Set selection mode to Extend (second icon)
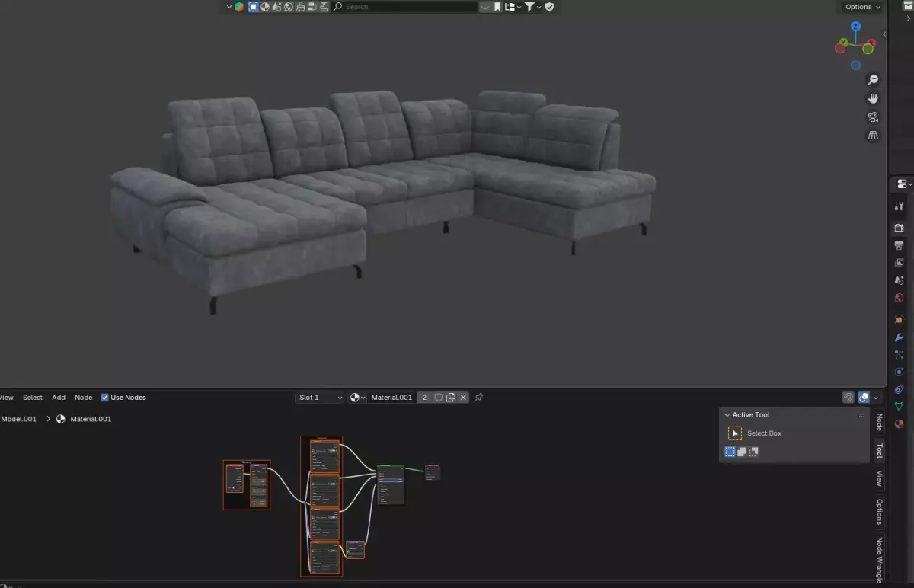 click(742, 452)
